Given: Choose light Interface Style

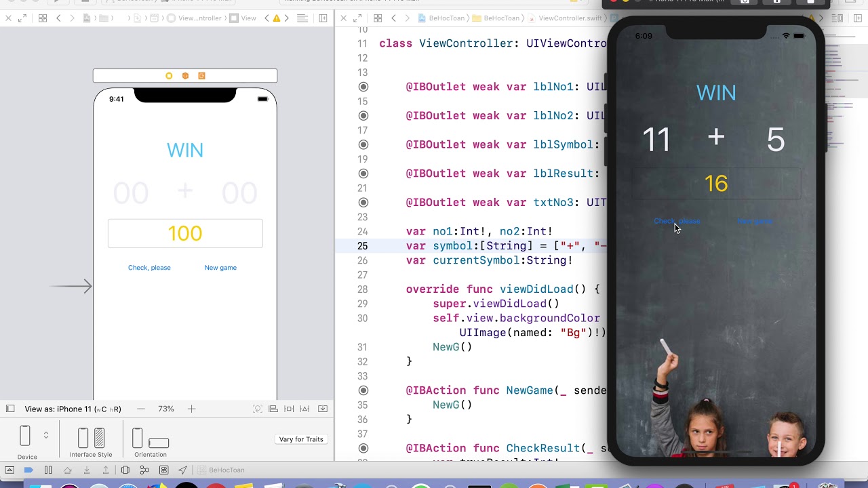Looking at the screenshot, I should click(83, 438).
